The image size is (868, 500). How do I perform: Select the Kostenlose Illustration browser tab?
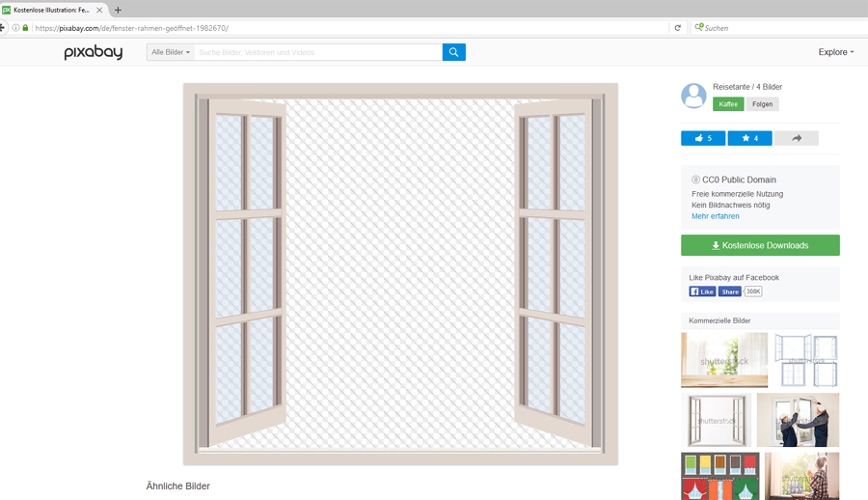[x=53, y=10]
